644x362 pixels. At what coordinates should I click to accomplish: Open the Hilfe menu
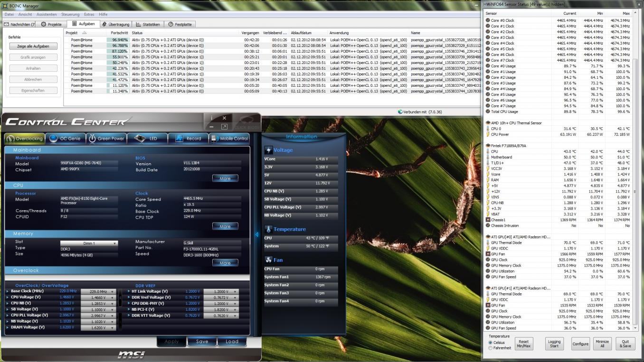[103, 14]
